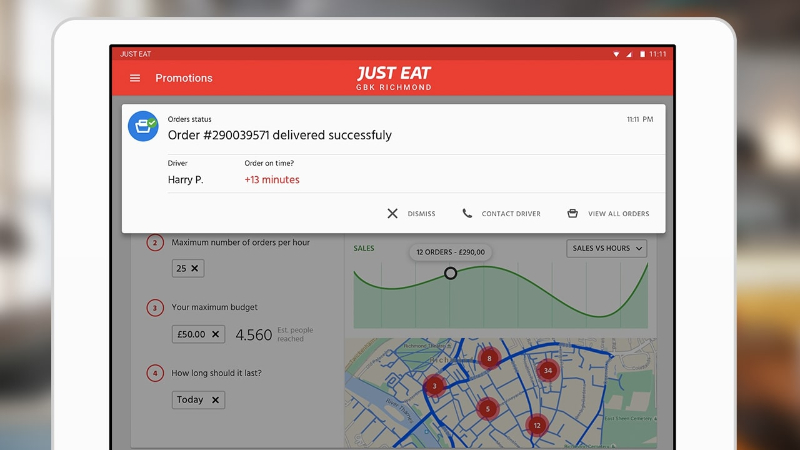Click the 'Orders status' heading
The height and width of the screenshot is (450, 800).
pyautogui.click(x=189, y=119)
